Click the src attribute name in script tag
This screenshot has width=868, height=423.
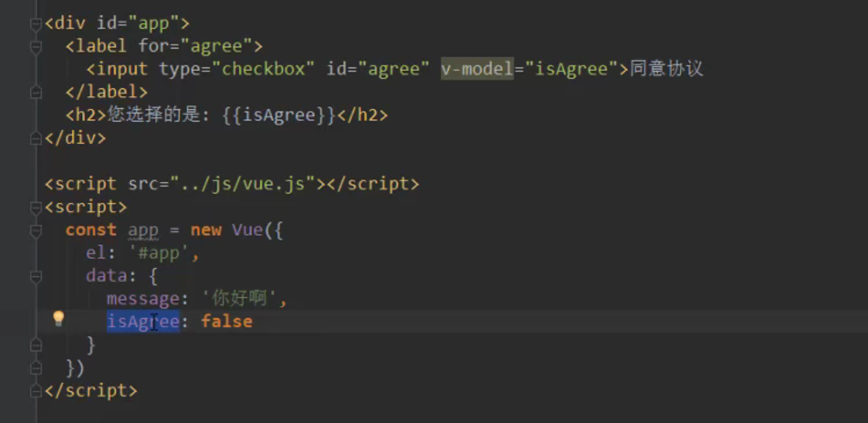[x=143, y=184]
